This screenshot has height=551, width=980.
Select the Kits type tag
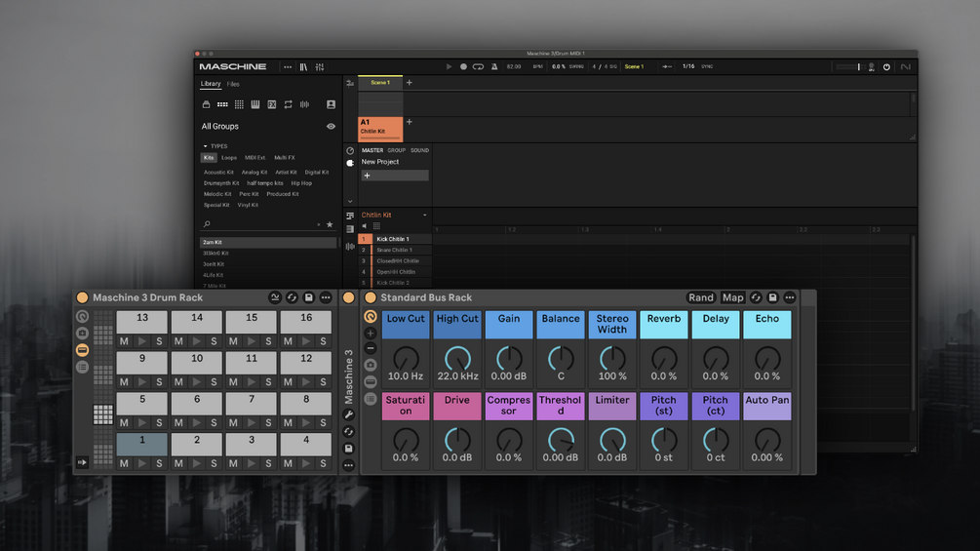[209, 157]
